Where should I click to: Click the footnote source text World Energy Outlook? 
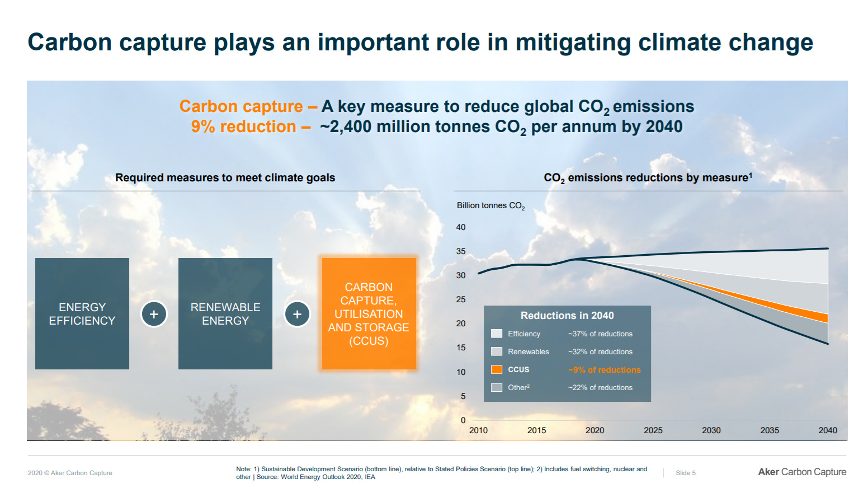pos(315,477)
